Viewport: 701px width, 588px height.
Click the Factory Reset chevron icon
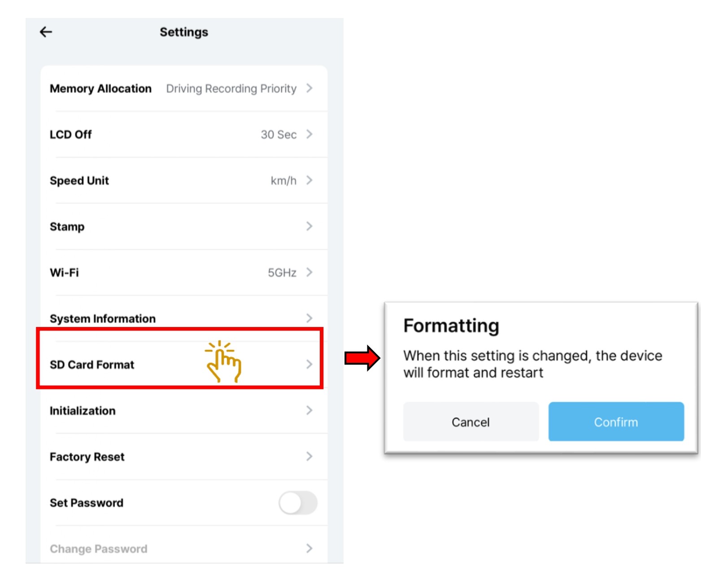tap(309, 456)
